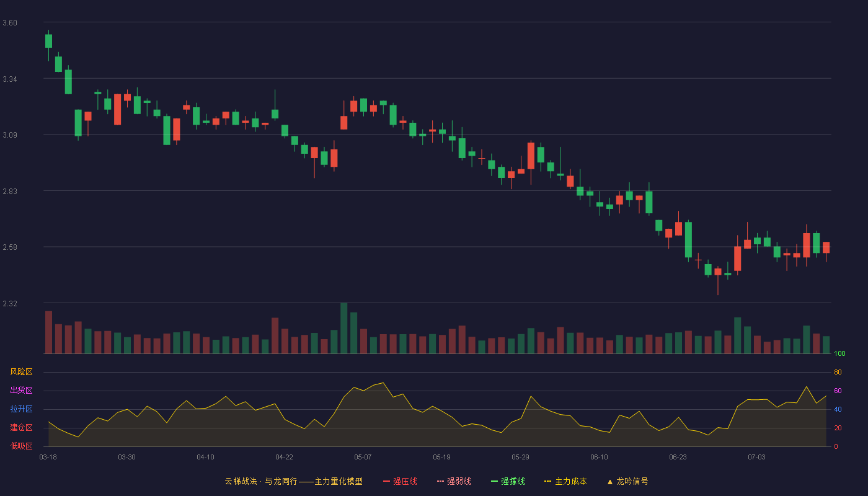Screen dimensions: 868x496
Task: Click the 05-29 date label
Action: click(x=520, y=457)
